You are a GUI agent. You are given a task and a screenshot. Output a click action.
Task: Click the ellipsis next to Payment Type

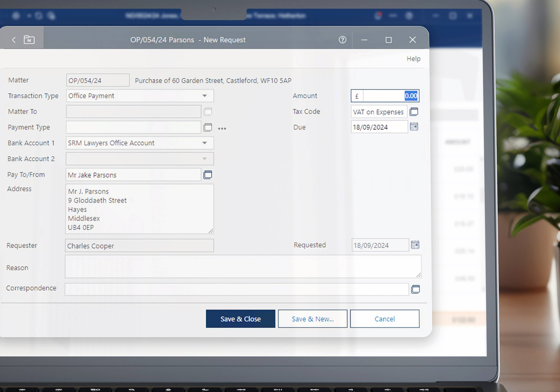coord(222,128)
